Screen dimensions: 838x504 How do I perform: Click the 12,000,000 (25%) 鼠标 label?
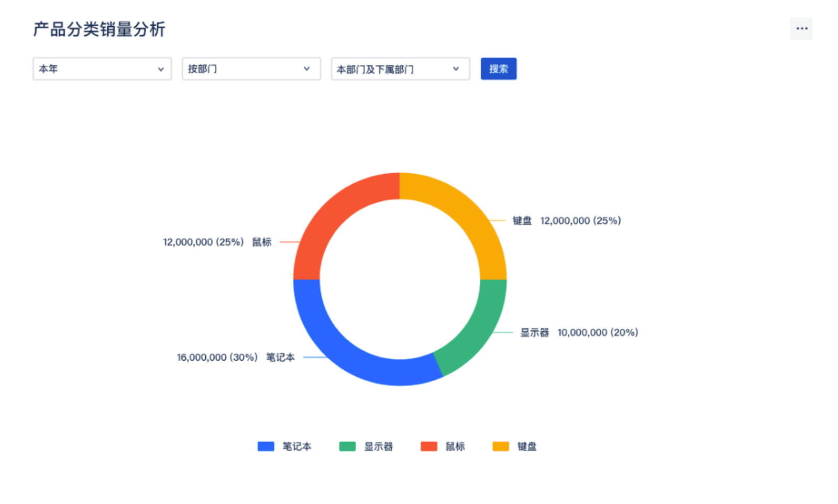click(x=217, y=242)
